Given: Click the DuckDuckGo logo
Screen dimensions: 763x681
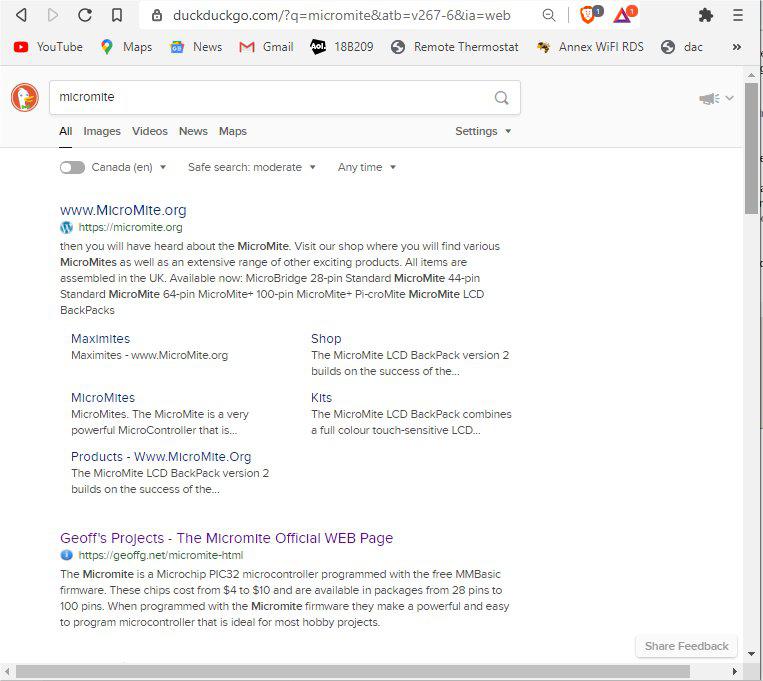Looking at the screenshot, I should click(25, 97).
